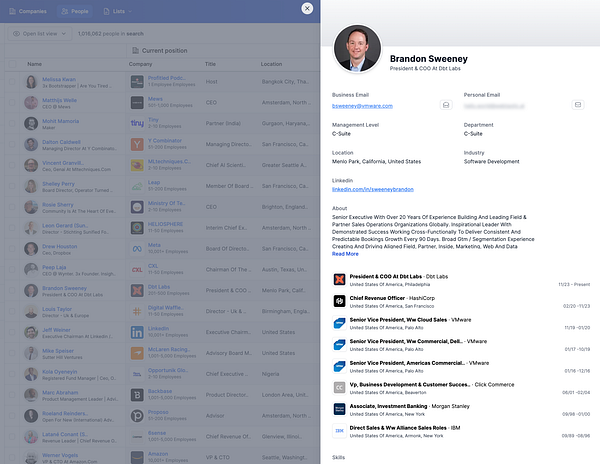600x464 pixels.
Task: Click the McLaren Racing logo in the list
Action: [137, 353]
